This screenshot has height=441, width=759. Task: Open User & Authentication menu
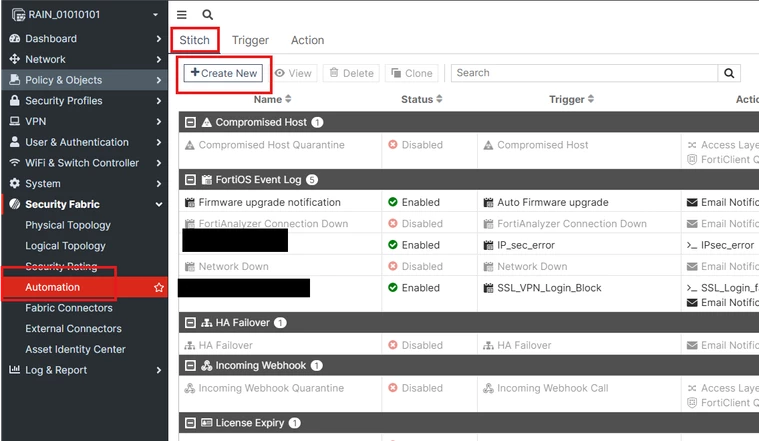click(85, 142)
